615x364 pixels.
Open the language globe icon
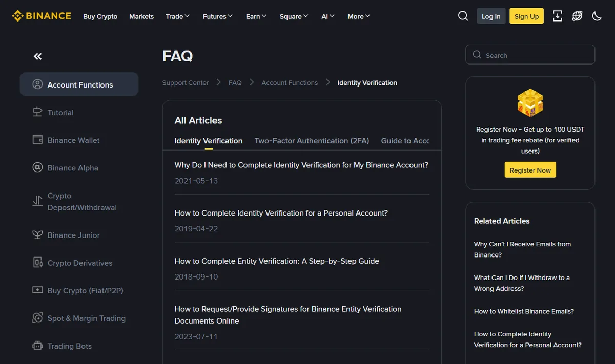(577, 16)
